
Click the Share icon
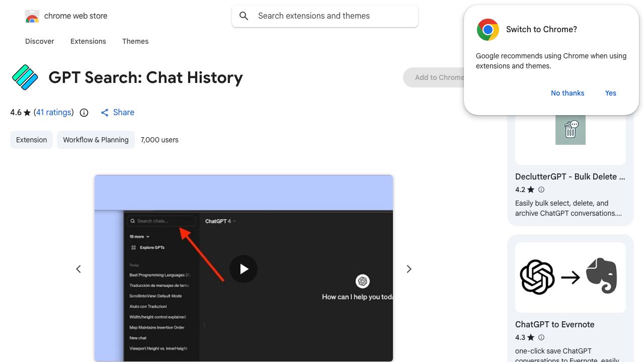point(105,113)
